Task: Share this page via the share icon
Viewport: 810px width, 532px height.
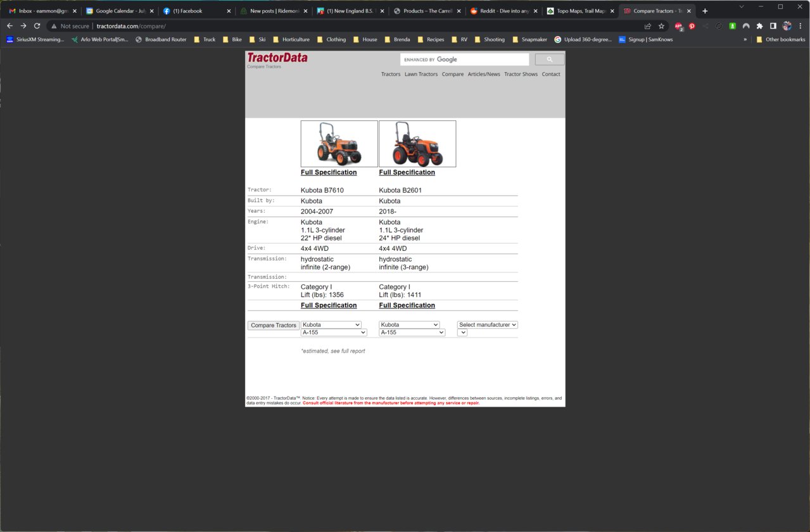Action: pyautogui.click(x=648, y=26)
